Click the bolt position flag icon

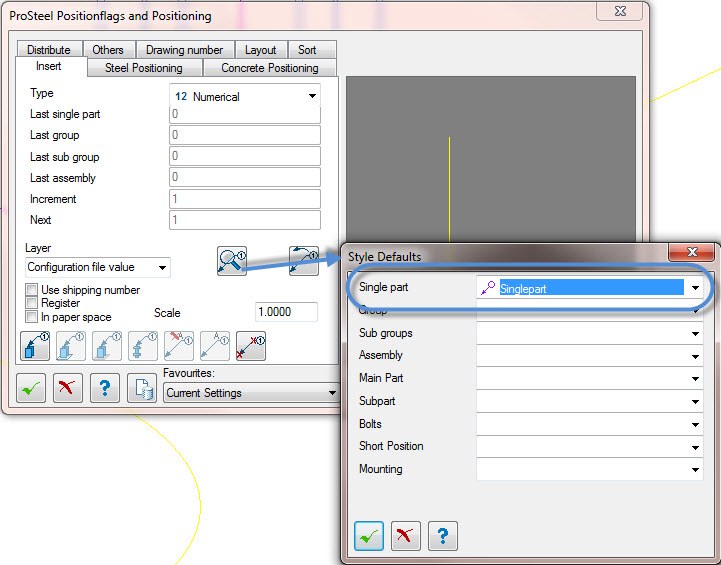143,346
